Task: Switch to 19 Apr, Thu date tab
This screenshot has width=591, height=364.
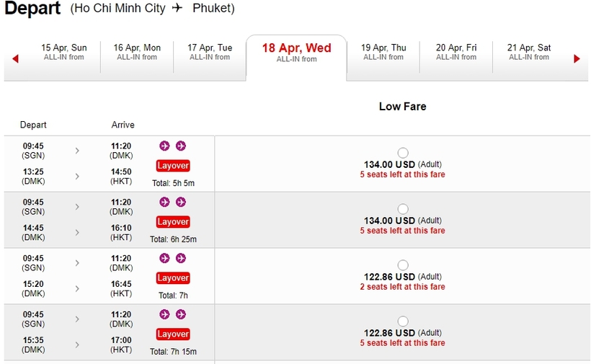Action: (x=383, y=52)
